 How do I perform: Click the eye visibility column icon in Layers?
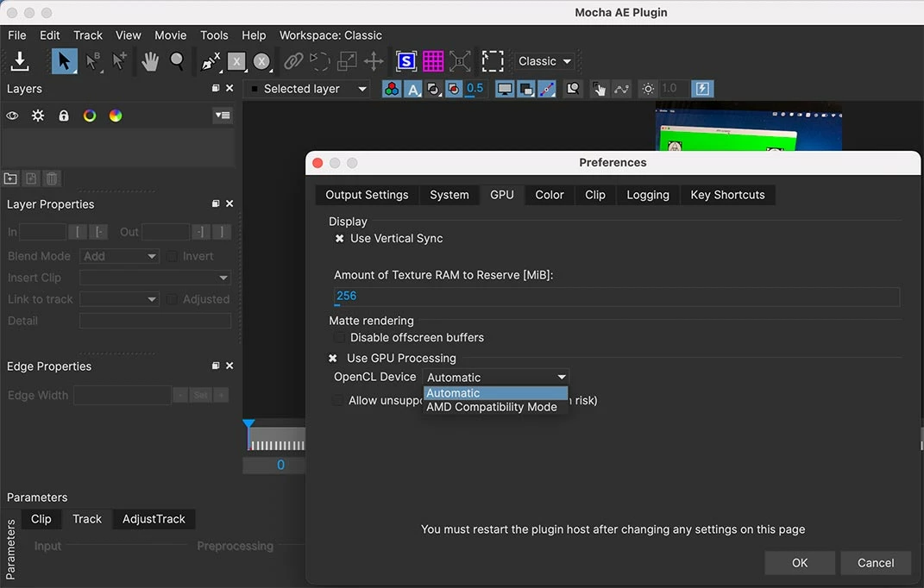12,116
